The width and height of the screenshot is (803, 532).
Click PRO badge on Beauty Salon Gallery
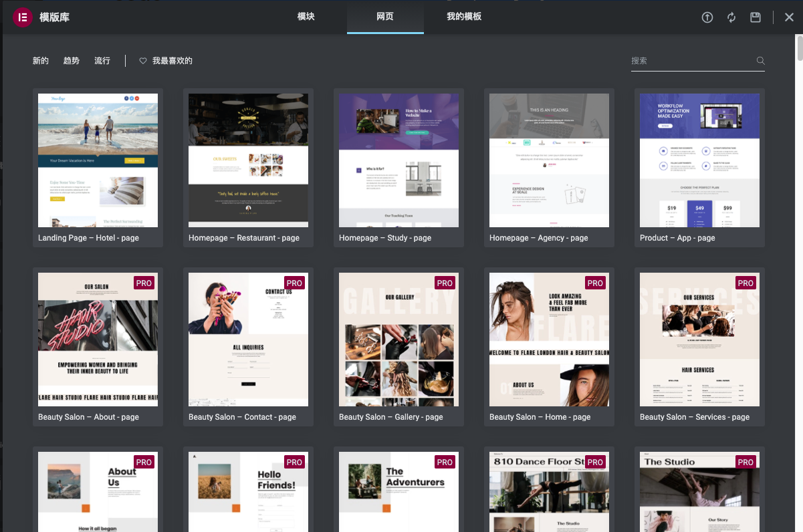click(x=445, y=283)
